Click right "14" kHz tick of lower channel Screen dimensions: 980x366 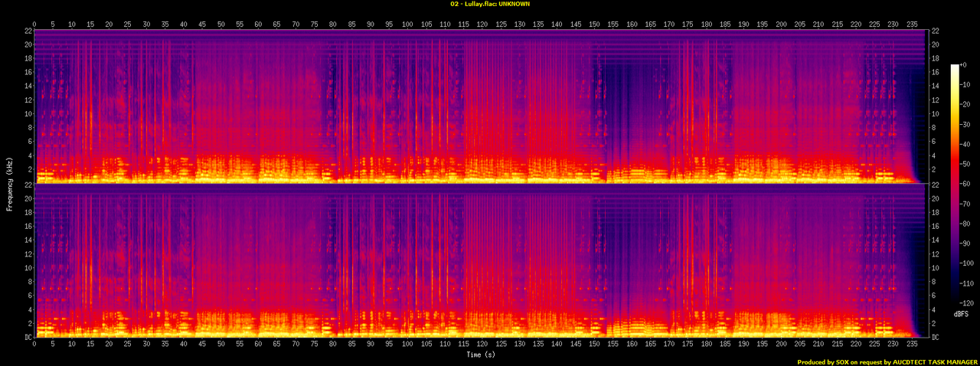point(936,240)
